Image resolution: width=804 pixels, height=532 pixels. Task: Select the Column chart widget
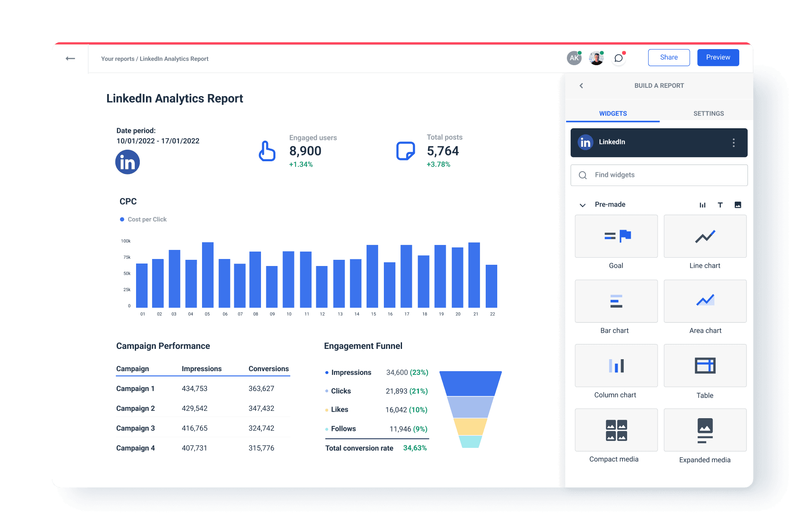click(x=616, y=365)
